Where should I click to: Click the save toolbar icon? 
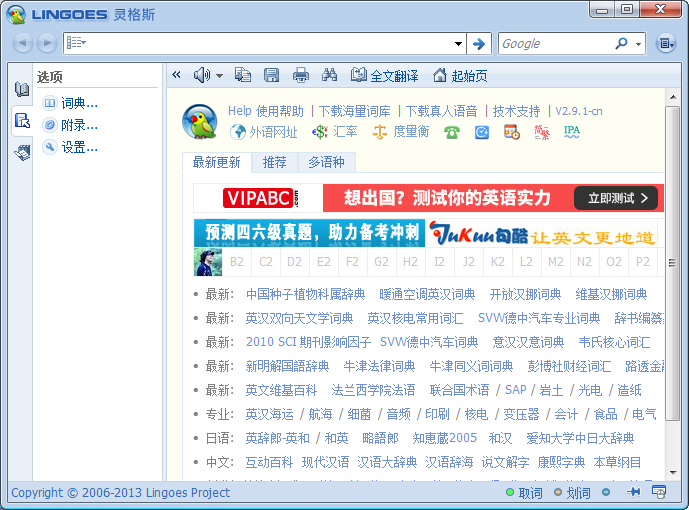click(x=271, y=75)
